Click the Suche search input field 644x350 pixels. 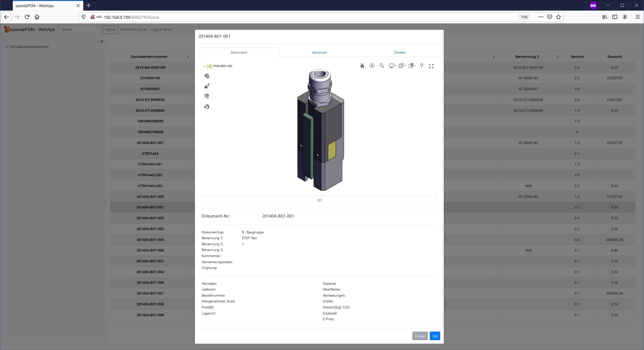click(x=79, y=29)
